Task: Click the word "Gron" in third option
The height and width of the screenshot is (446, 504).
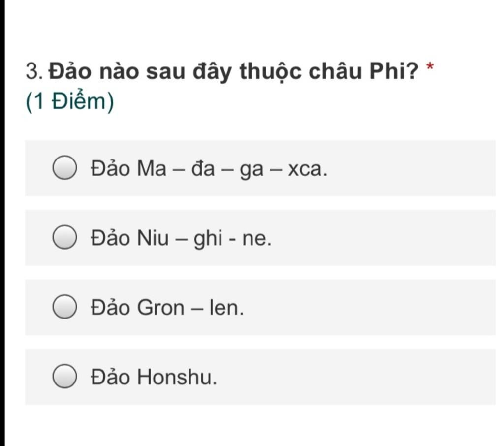Action: point(161,308)
